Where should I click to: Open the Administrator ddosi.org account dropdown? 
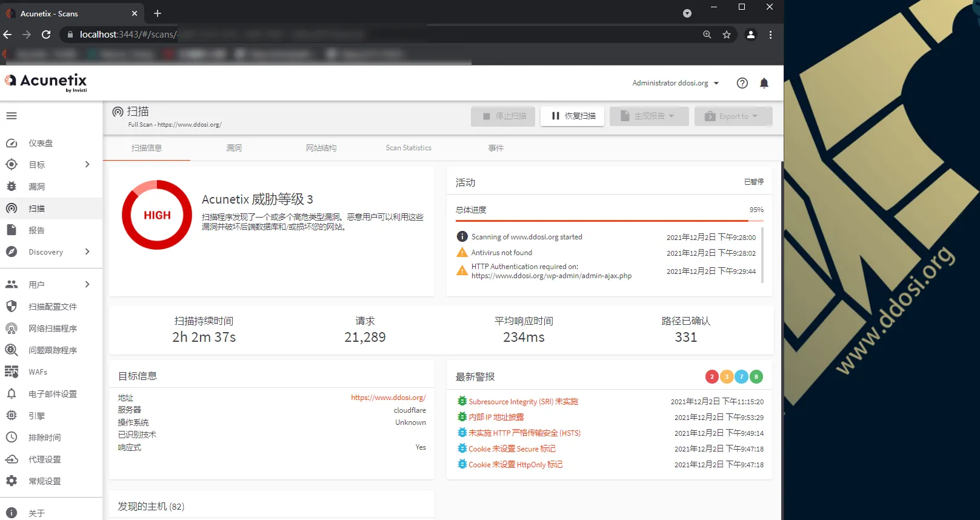[676, 83]
